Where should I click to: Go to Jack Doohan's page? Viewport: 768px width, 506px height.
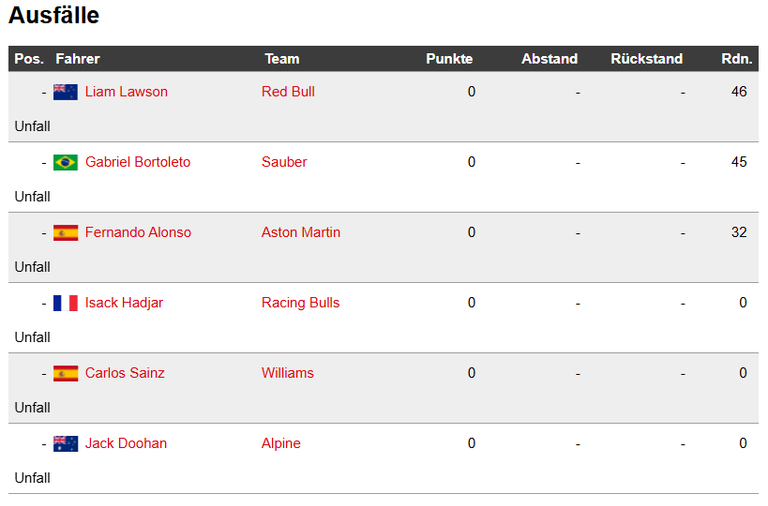click(126, 443)
